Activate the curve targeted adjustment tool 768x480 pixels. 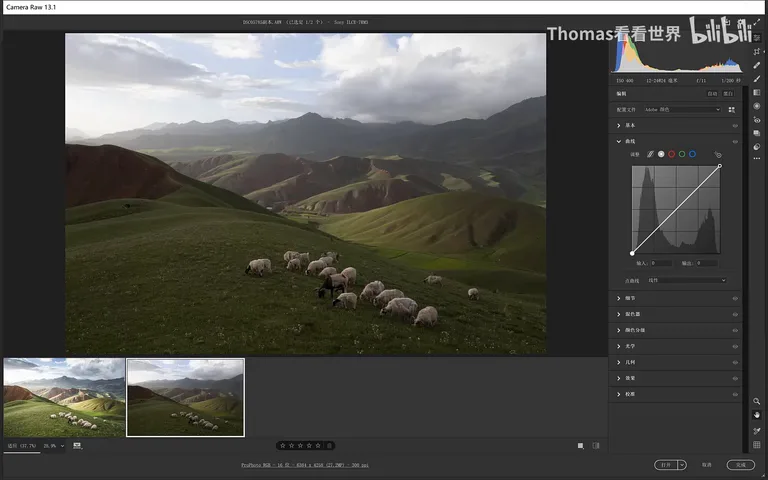pos(718,155)
